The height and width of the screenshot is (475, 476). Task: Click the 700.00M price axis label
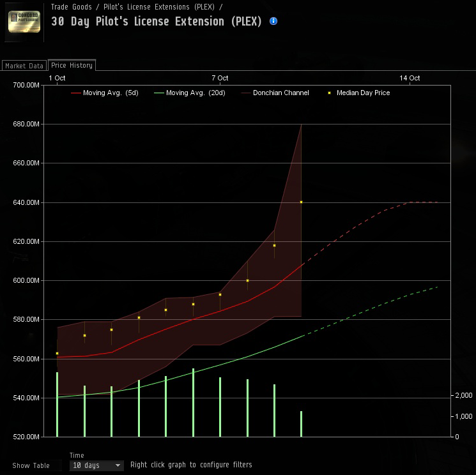(26, 85)
